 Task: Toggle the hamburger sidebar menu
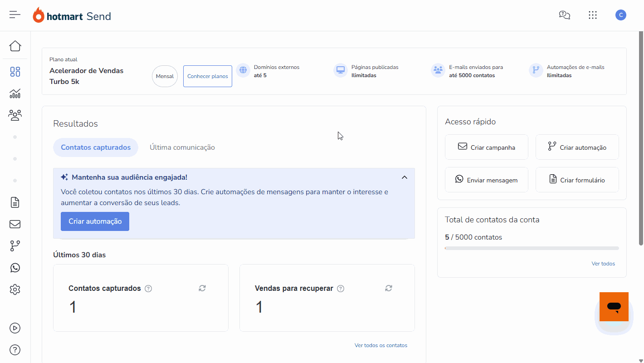click(x=15, y=15)
